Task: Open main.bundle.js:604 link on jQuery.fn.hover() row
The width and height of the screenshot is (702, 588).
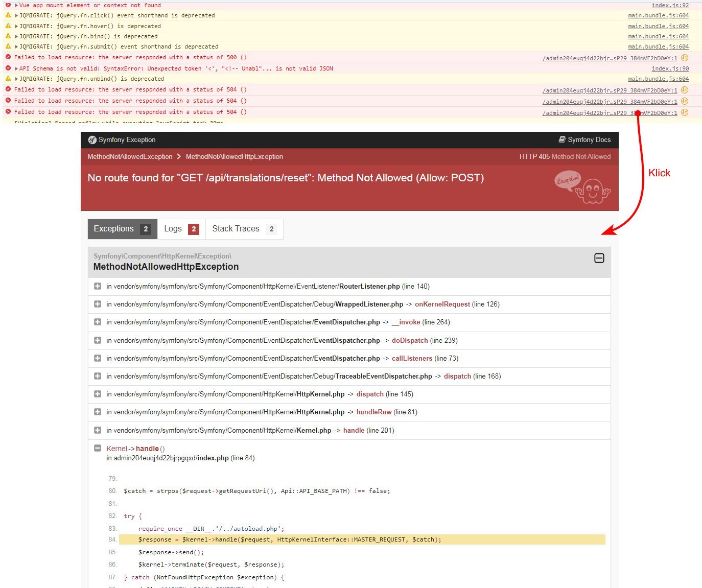Action: click(659, 26)
